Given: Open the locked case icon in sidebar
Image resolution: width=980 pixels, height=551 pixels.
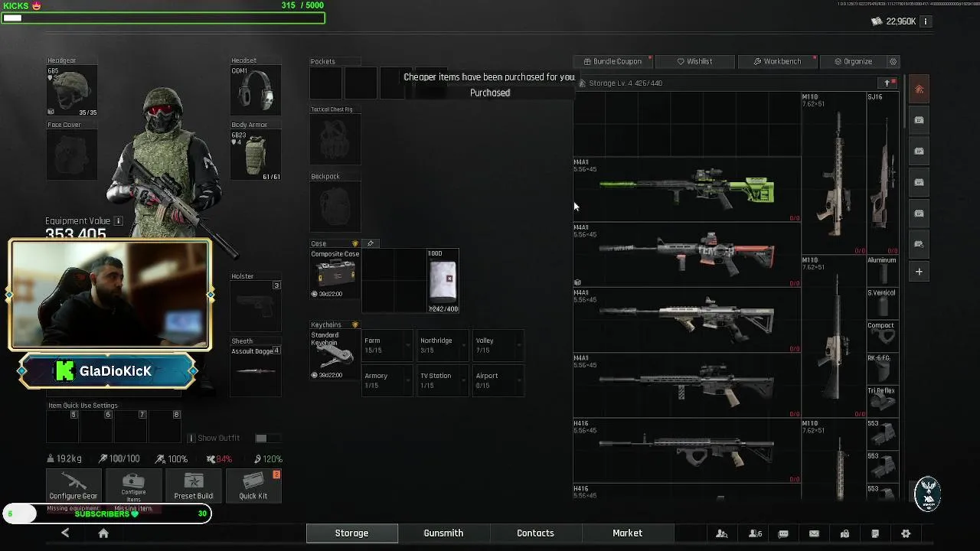Looking at the screenshot, I should tap(920, 244).
